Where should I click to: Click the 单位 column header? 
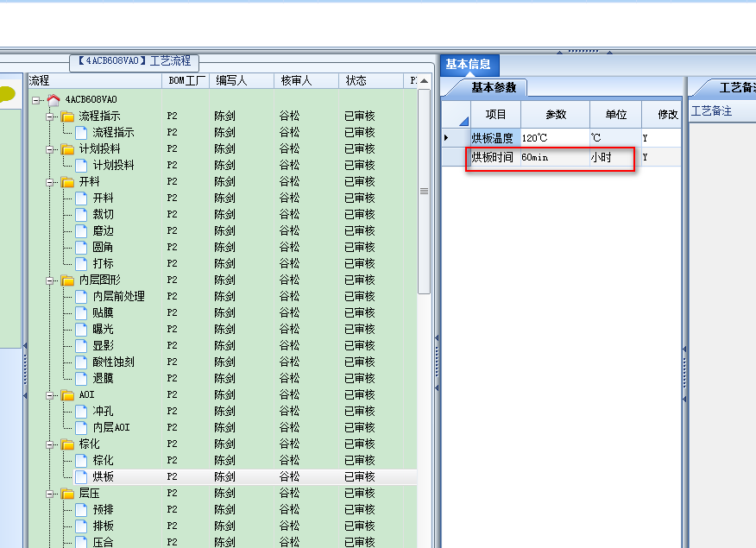point(615,115)
